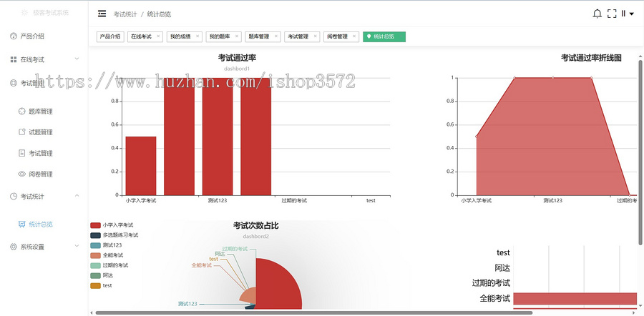The height and width of the screenshot is (316, 644).
Task: Close the 我的成绩 tab
Action: pos(197,36)
